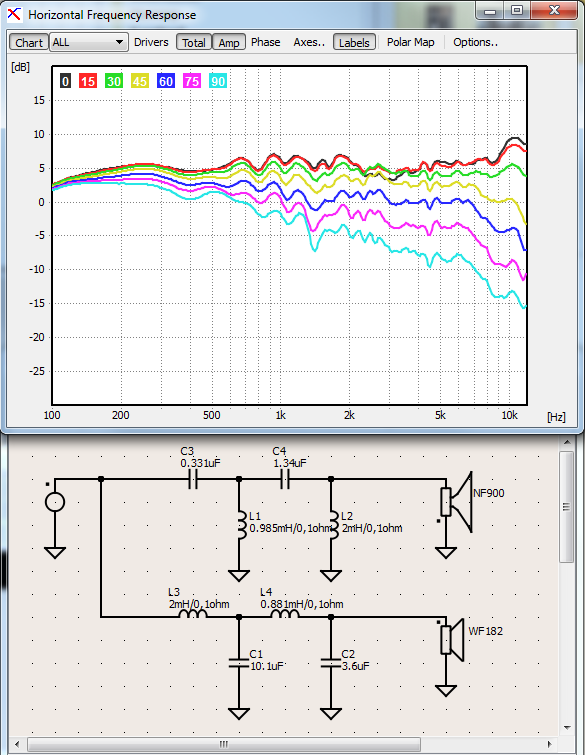Click the Drivers button
Image resolution: width=585 pixels, height=755 pixels.
pos(151,42)
